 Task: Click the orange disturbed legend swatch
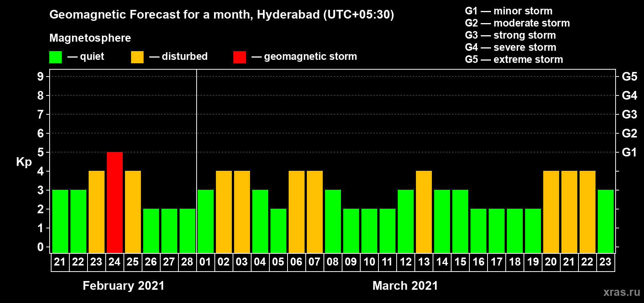point(137,57)
